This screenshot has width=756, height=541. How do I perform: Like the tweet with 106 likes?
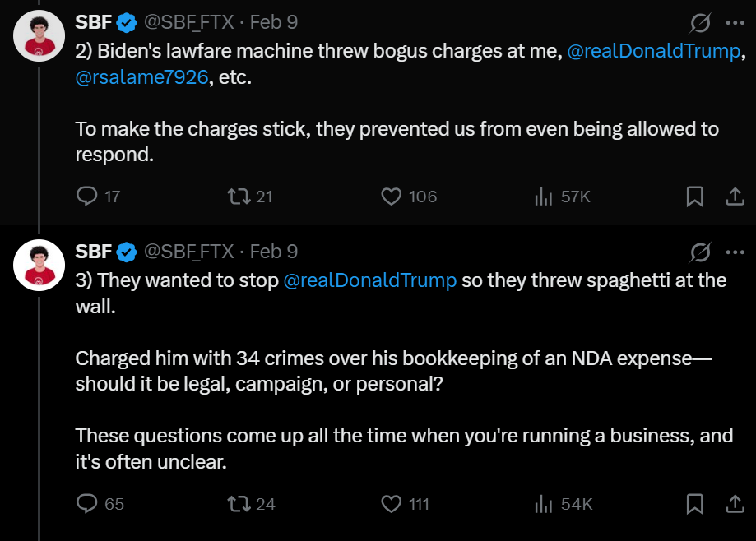coord(392,197)
